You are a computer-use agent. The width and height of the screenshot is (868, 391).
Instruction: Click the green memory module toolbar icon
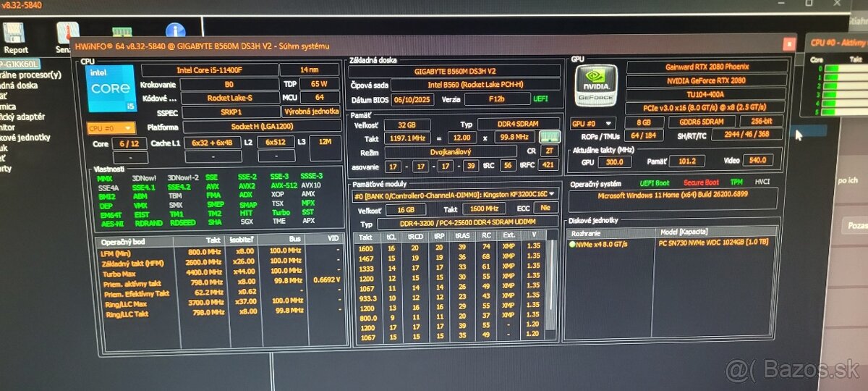point(122,33)
